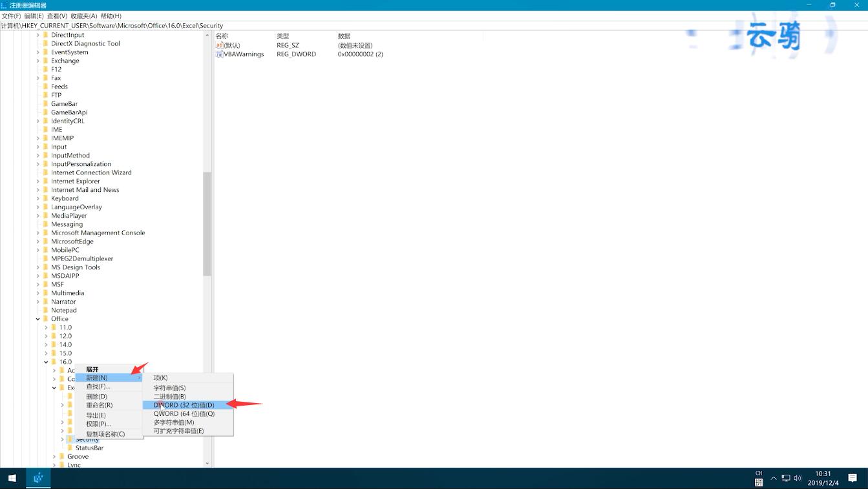Open the 文件(F) menu
This screenshot has height=489, width=868.
click(x=11, y=16)
